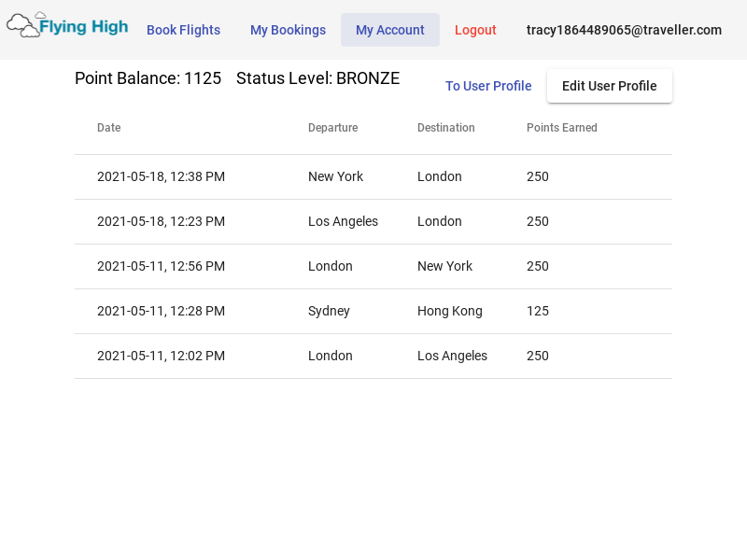747x560 pixels.
Task: Select the London to Los Angeles row
Action: [373, 356]
